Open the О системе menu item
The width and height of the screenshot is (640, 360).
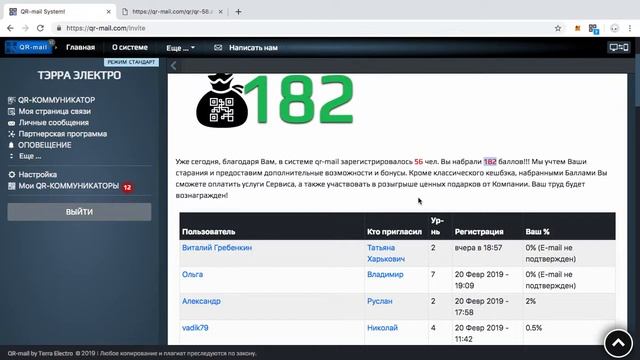130,47
